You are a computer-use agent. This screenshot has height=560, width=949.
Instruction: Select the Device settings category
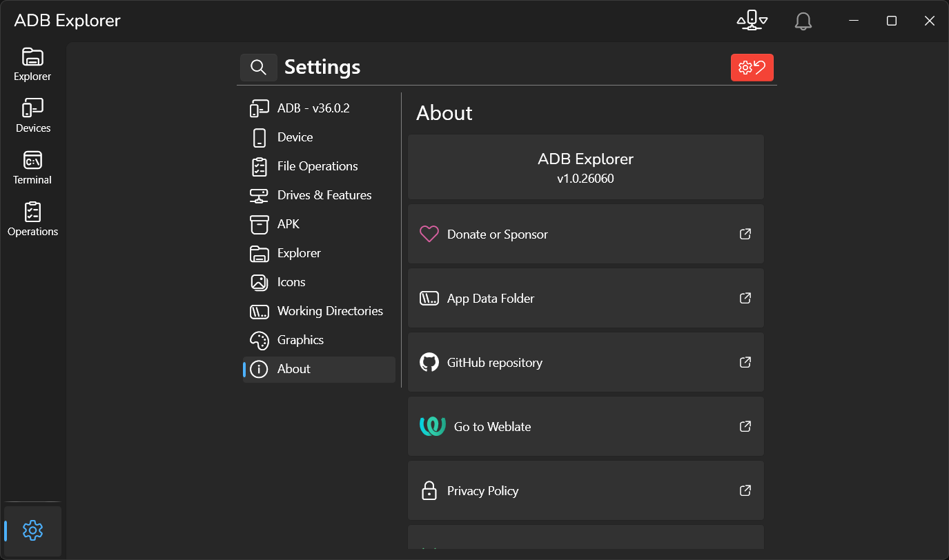319,137
